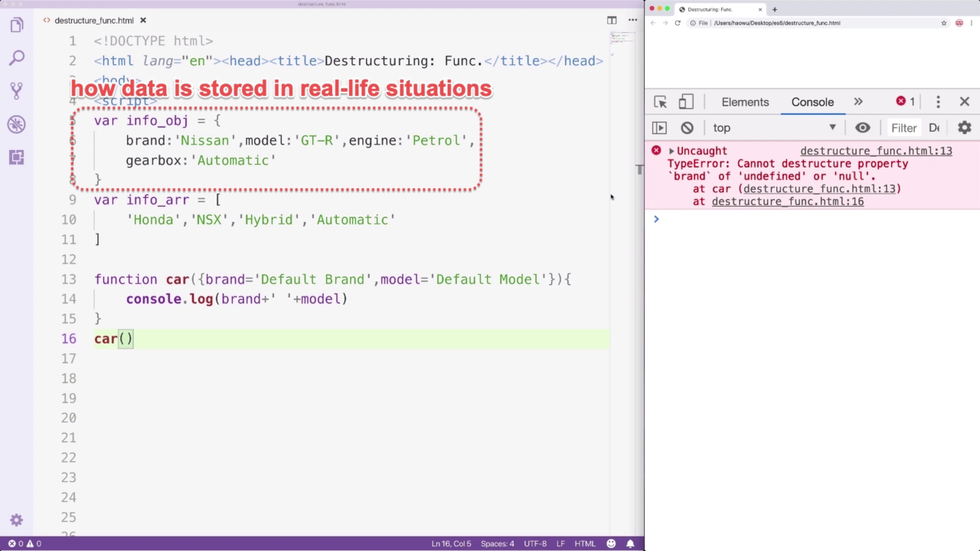Viewport: 980px width, 551px height.
Task: Click the Chrome address bar URL
Action: point(777,23)
